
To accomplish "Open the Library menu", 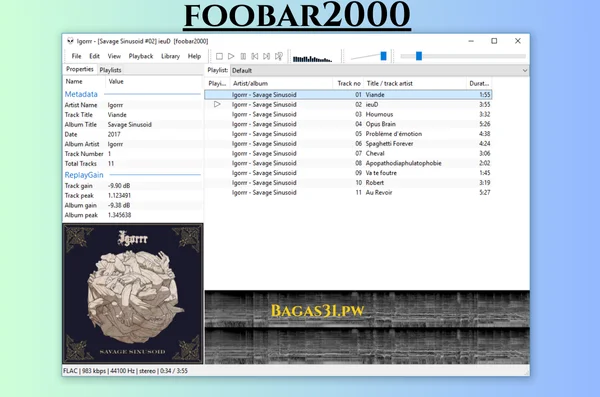I will pyautogui.click(x=170, y=56).
